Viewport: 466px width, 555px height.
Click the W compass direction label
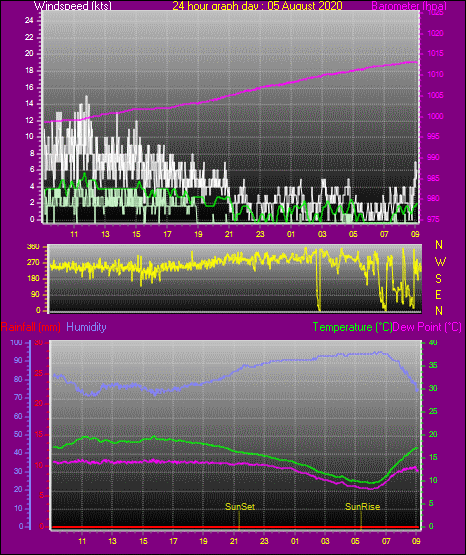440,262
